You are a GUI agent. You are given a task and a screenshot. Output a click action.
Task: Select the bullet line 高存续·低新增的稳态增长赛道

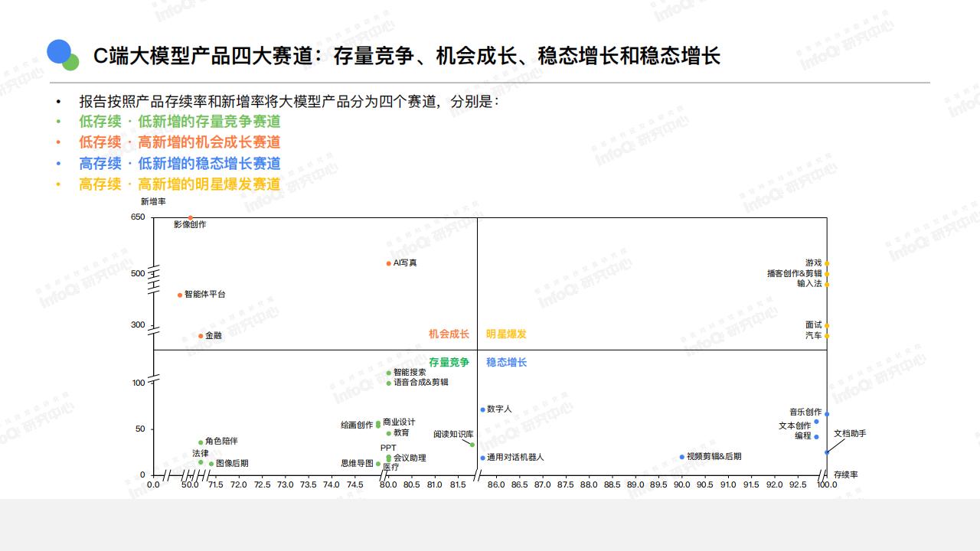180,163
